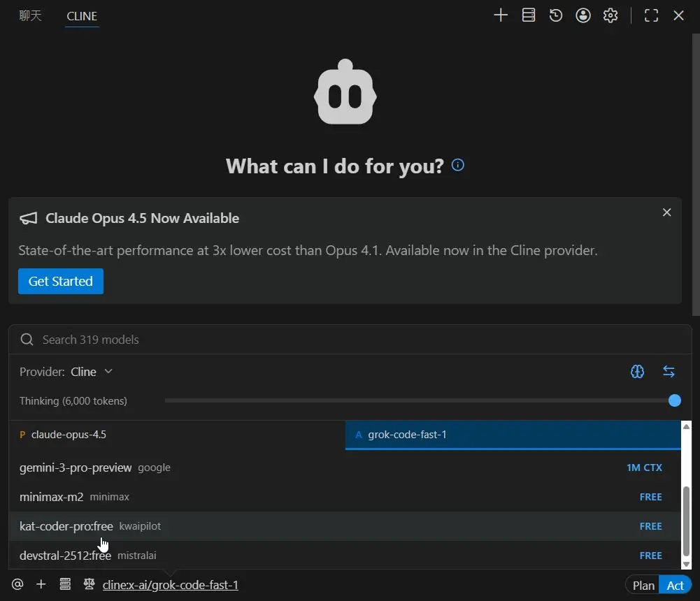Toggle the thinking brain icon
The width and height of the screenshot is (700, 601).
click(637, 372)
